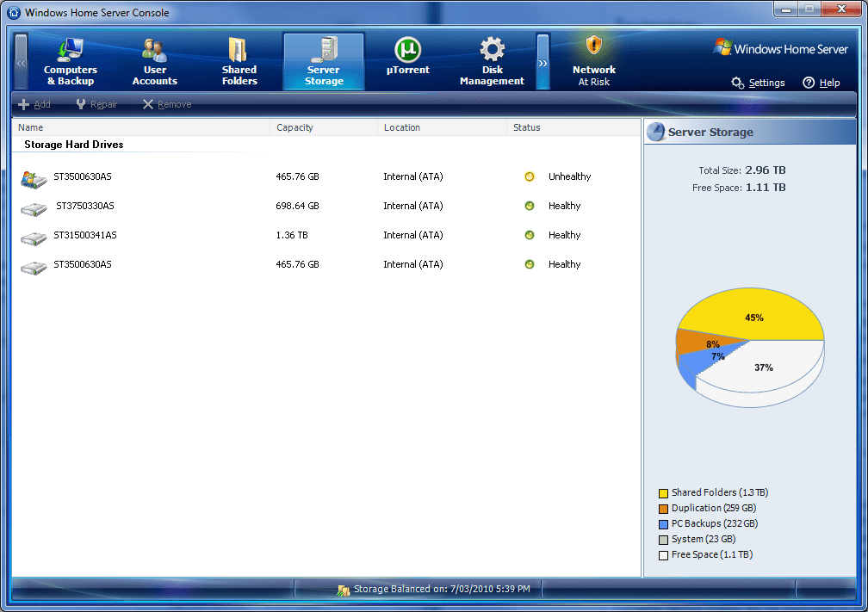Click the Storage Hard Drives group header
The width and height of the screenshot is (868, 612).
(x=74, y=145)
